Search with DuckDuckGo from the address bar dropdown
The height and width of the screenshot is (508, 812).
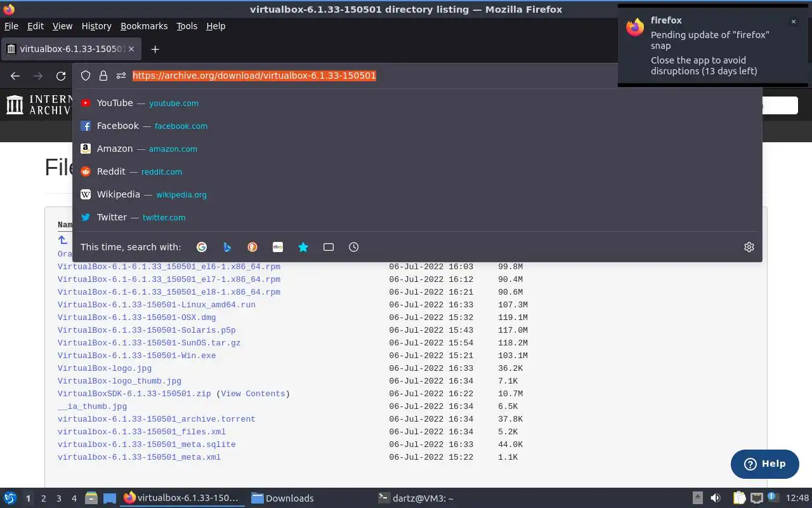(x=252, y=247)
